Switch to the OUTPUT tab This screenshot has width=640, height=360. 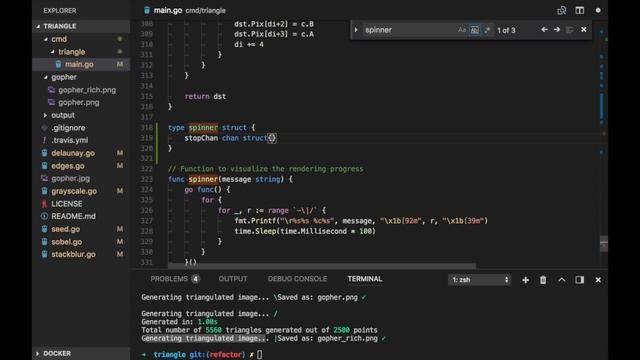[x=233, y=279]
